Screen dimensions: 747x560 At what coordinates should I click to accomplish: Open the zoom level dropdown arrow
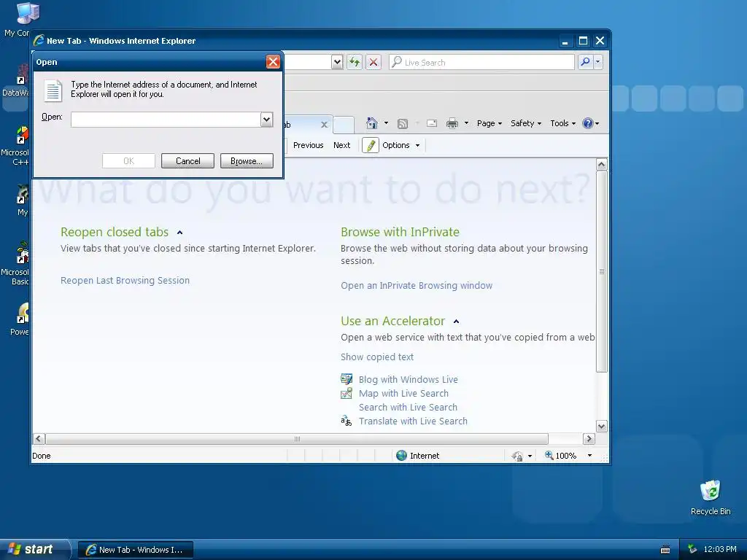589,456
